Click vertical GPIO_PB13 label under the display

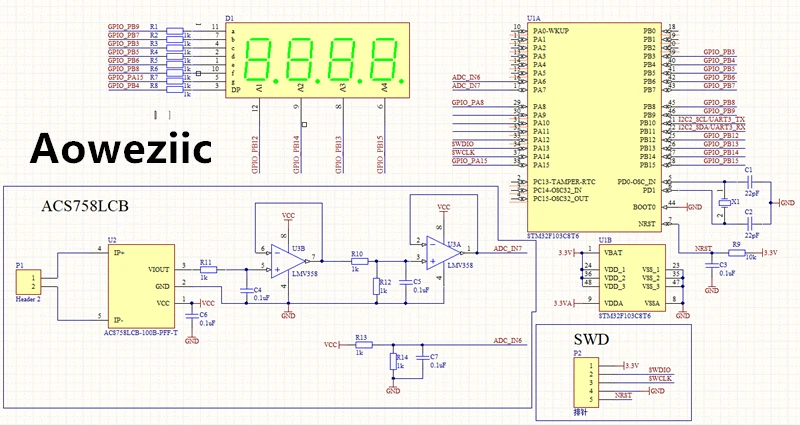pyautogui.click(x=338, y=155)
